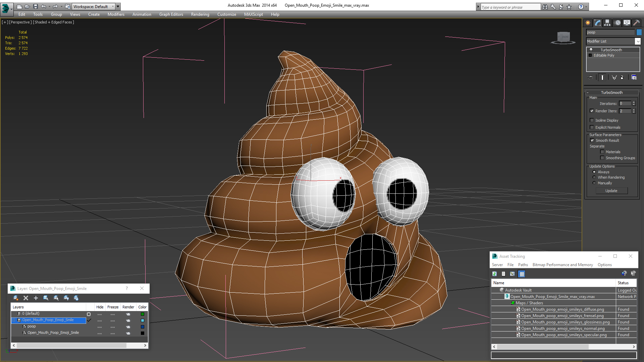Screen dimensions: 644x362
Task: Open the Modify command panel tab
Action: click(597, 23)
